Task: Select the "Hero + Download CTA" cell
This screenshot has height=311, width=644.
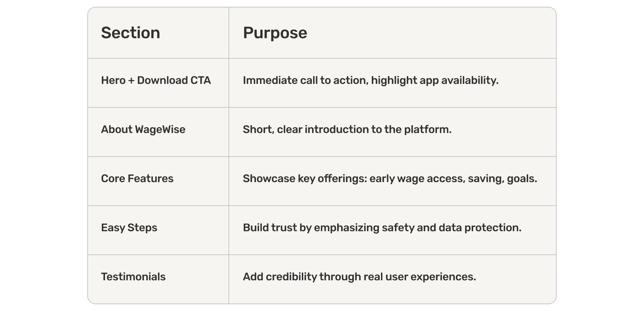Action: [x=156, y=80]
